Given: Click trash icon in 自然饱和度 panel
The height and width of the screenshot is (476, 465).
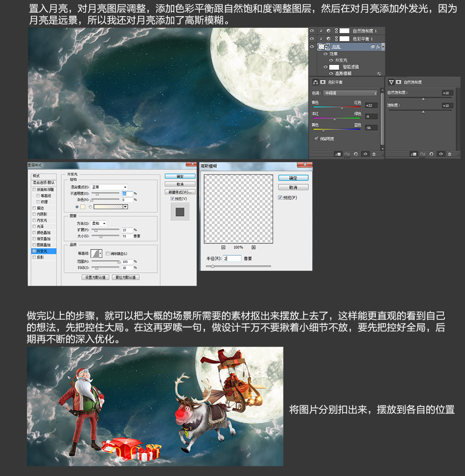Looking at the screenshot, I should pos(449,154).
